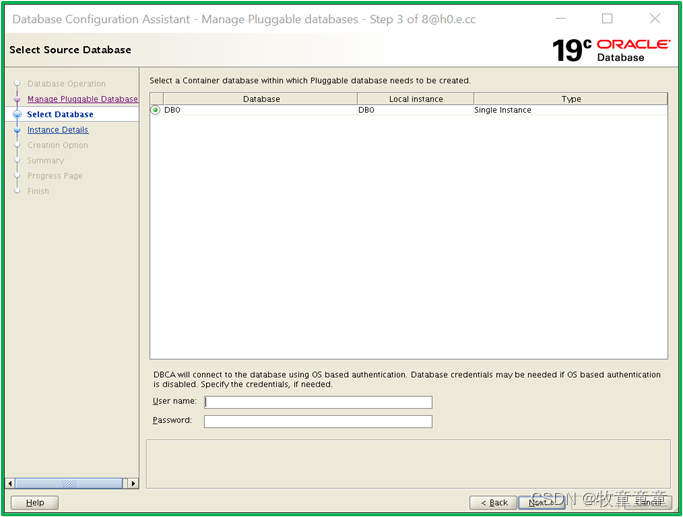
Task: Sort by the Database column header
Action: [x=261, y=99]
